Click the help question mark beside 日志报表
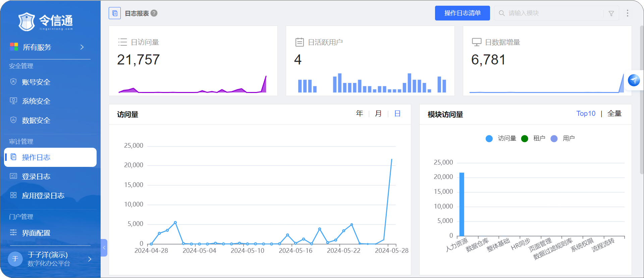 (154, 13)
